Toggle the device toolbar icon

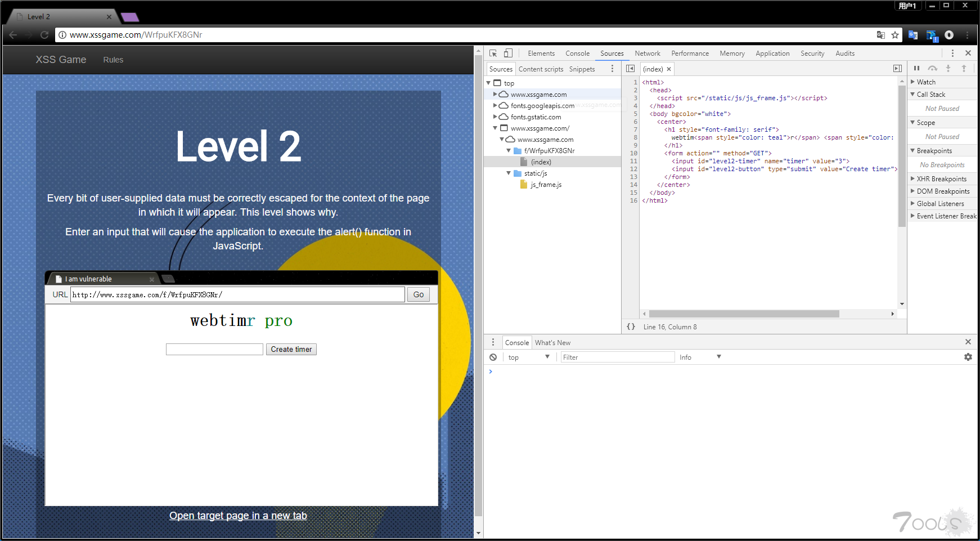(x=508, y=53)
